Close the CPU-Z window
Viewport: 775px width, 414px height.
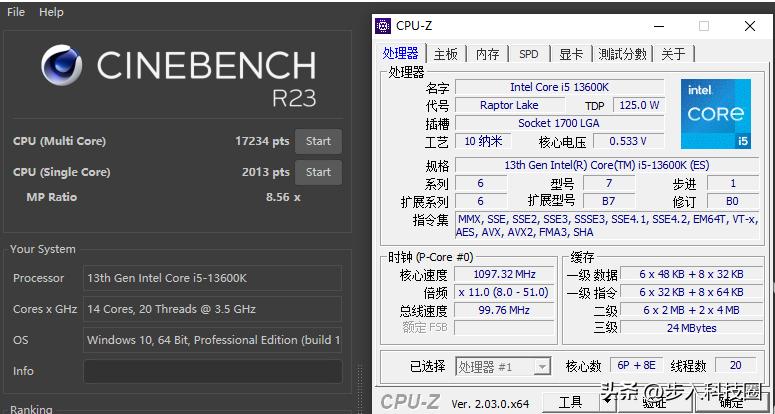click(x=750, y=26)
